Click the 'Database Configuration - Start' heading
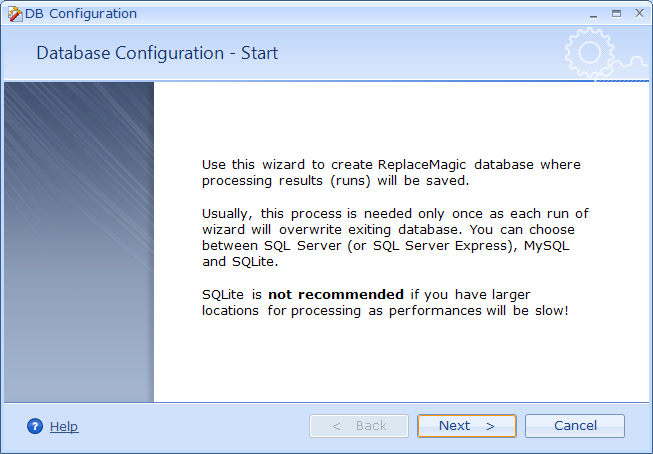 tap(157, 53)
